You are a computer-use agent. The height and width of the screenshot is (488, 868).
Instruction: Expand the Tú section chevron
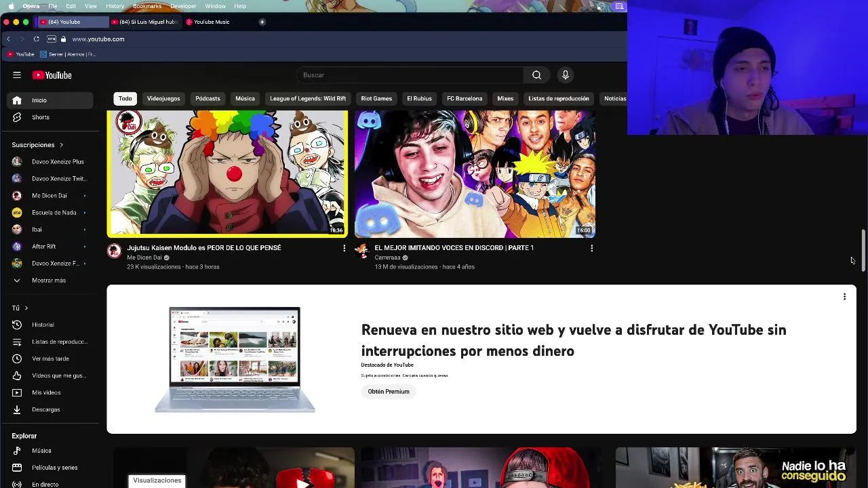coord(26,308)
